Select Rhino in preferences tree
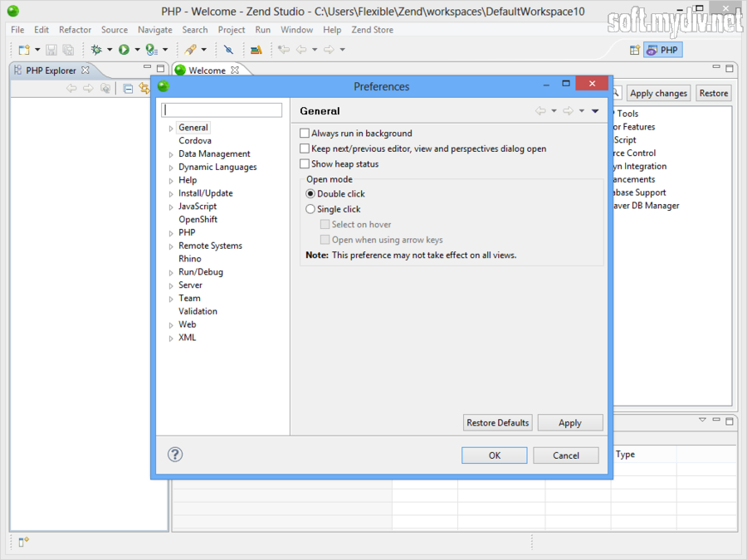Image resolution: width=747 pixels, height=560 pixels. pos(189,259)
